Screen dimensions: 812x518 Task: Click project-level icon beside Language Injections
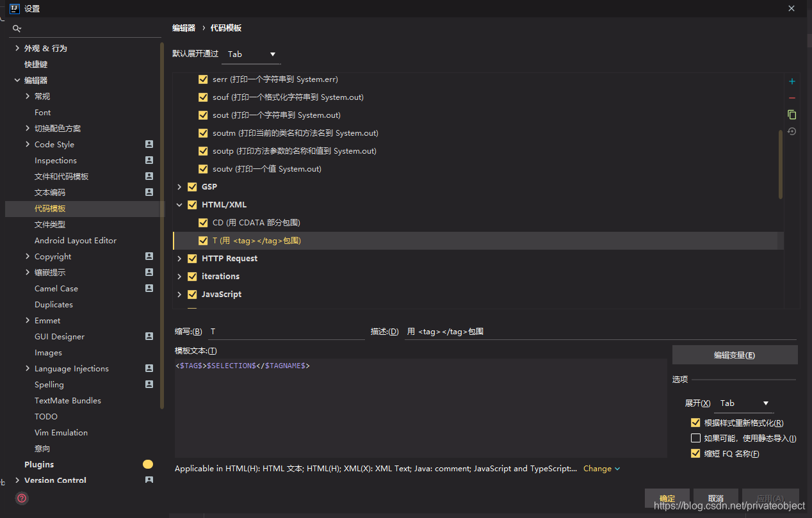tap(149, 368)
